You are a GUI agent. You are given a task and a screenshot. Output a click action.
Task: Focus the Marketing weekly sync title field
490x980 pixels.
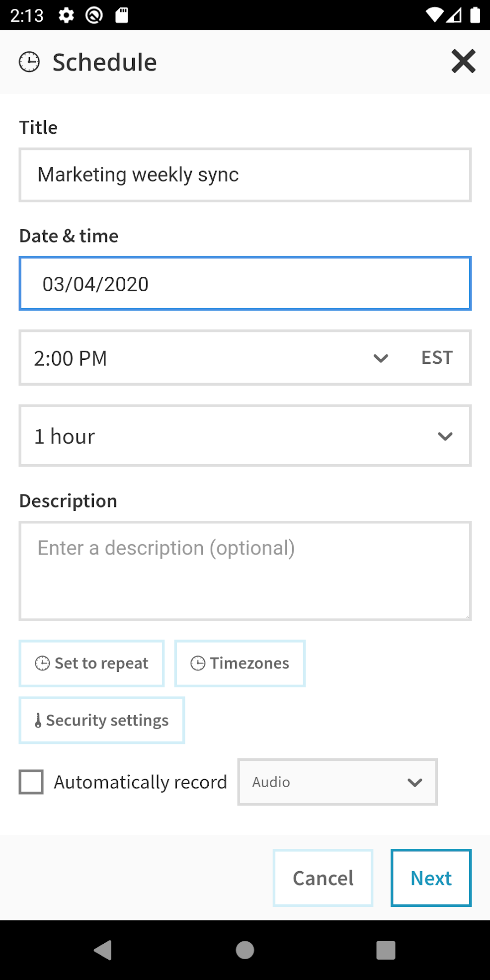(245, 175)
